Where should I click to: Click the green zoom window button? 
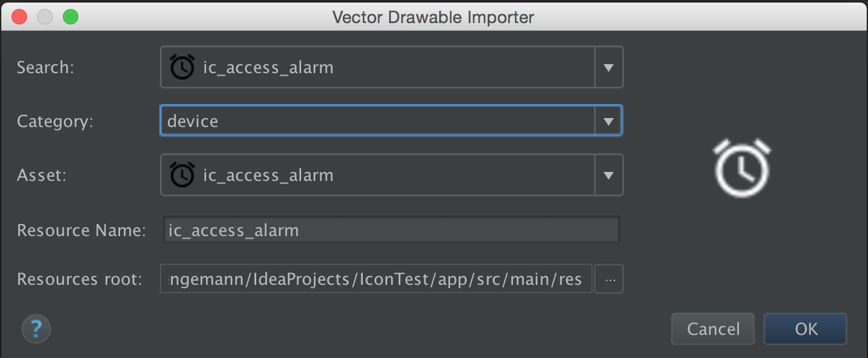[70, 17]
